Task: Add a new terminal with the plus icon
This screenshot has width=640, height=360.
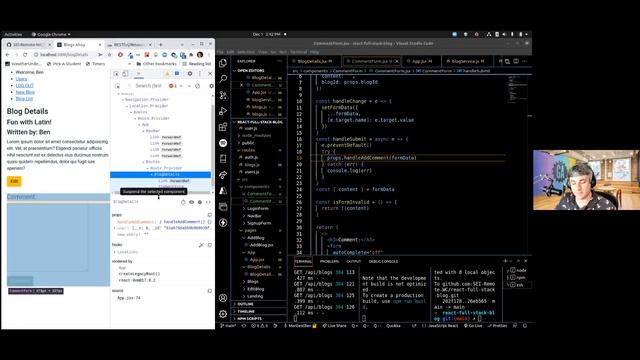Action: [x=505, y=261]
